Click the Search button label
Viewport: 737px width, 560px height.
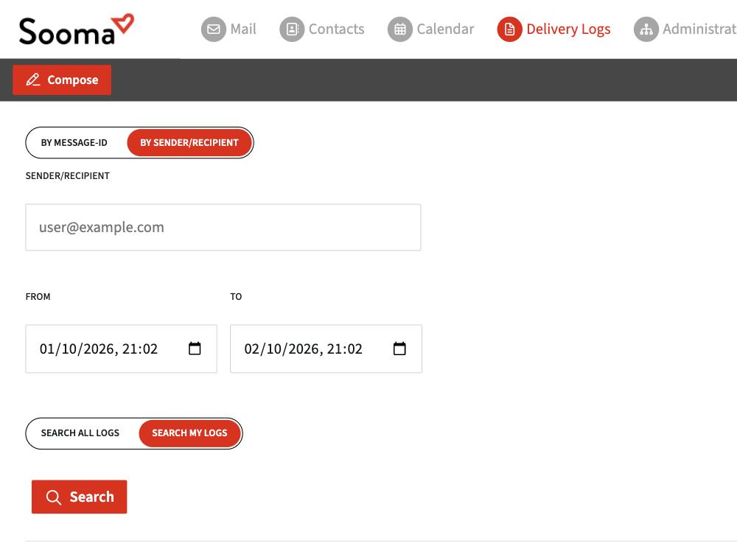pos(91,497)
